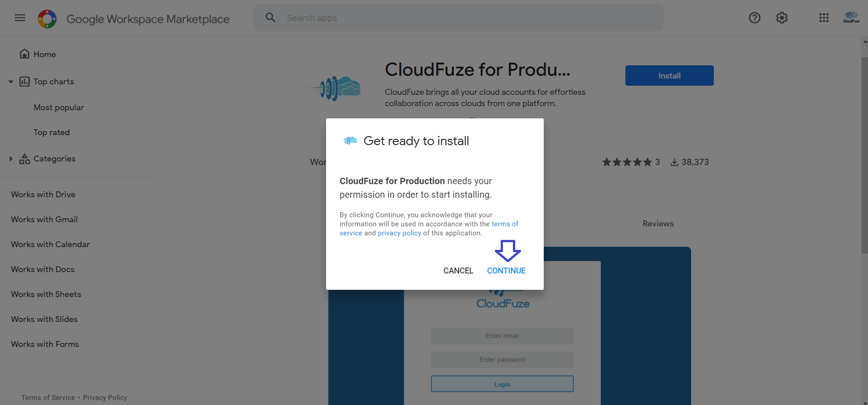Open Works with Gmail filter
The image size is (868, 405).
tap(44, 220)
